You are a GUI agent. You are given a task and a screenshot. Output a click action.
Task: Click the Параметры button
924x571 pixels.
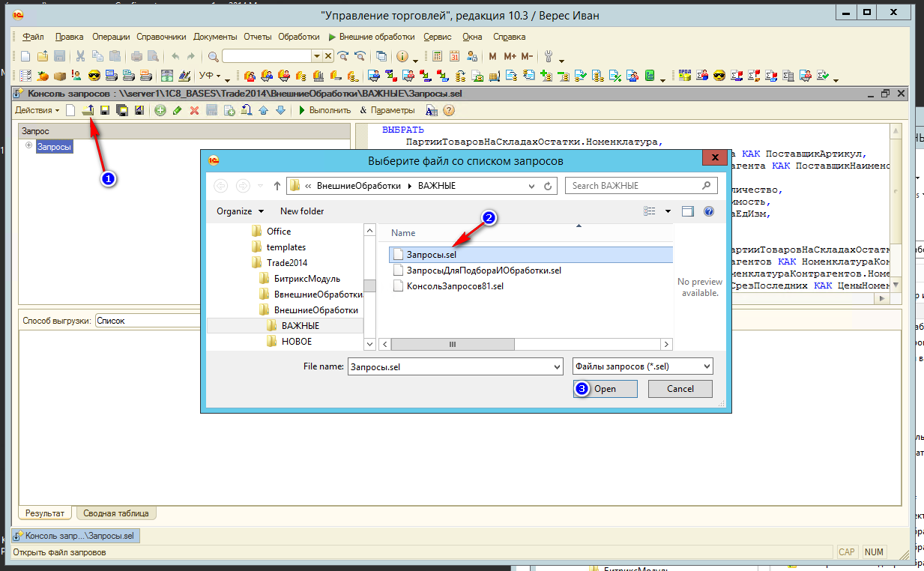(x=387, y=110)
